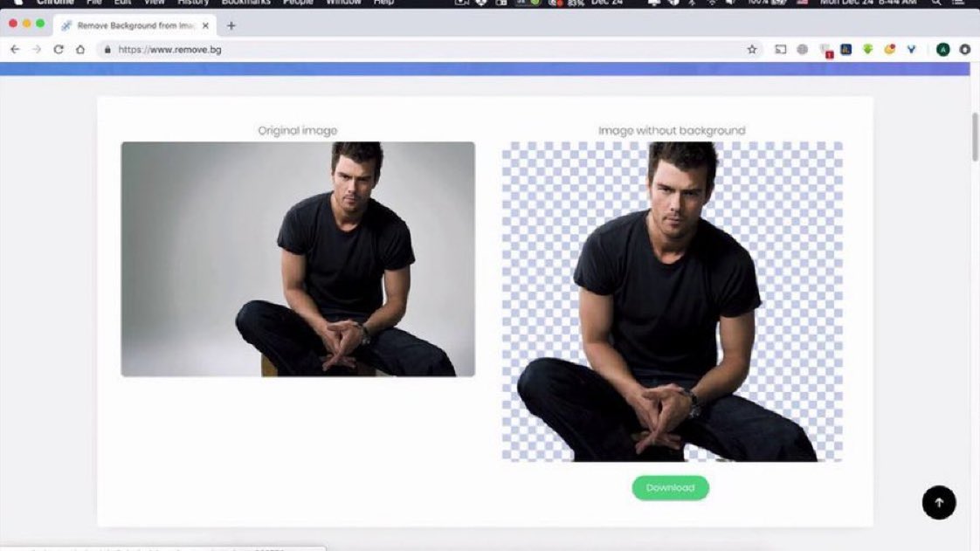980x551 pixels.
Task: Open the History menu
Action: click(193, 3)
